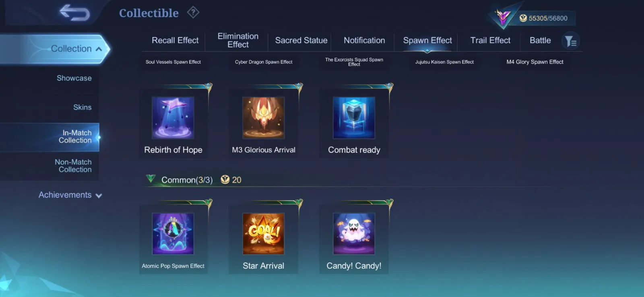Choose the Star Arrival GOAL icon
This screenshot has width=644, height=297.
pyautogui.click(x=264, y=233)
